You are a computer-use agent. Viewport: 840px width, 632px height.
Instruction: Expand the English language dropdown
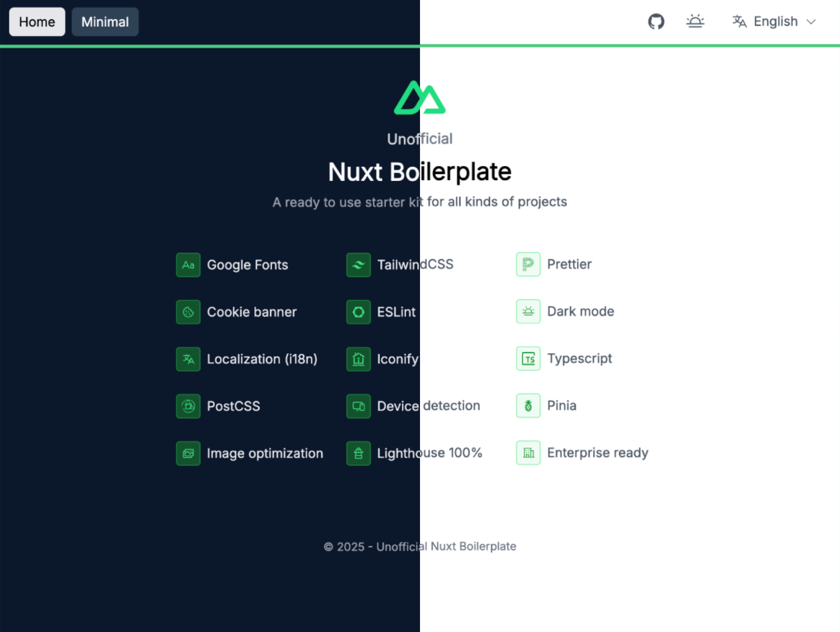pyautogui.click(x=775, y=21)
